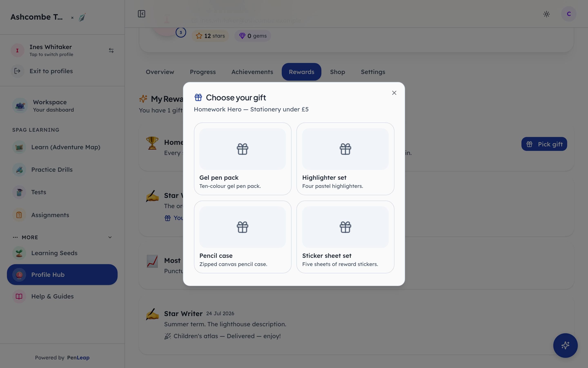Click "Tap to switch profile" text
This screenshot has height=368, width=588.
click(51, 55)
